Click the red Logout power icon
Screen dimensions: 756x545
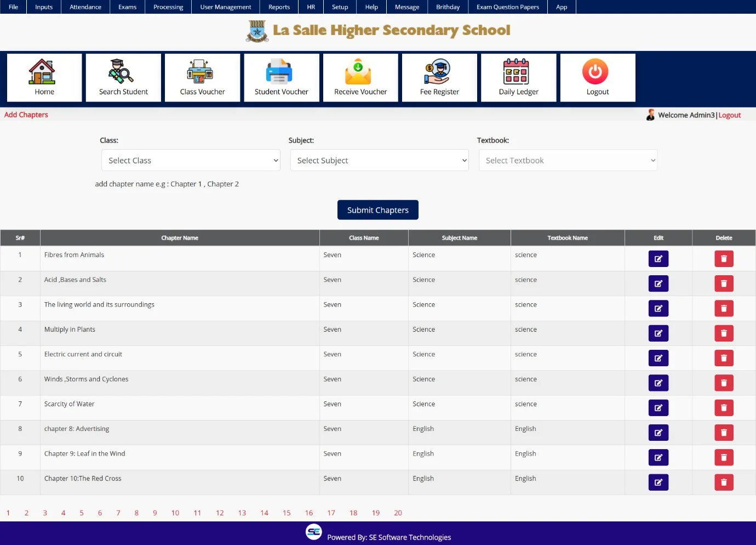(x=595, y=72)
